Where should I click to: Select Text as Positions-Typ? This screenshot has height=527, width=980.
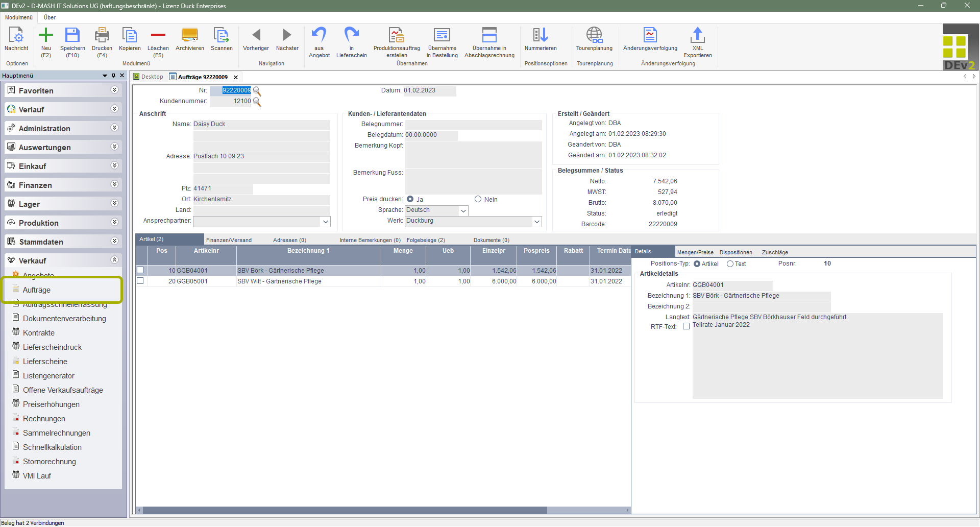click(730, 264)
